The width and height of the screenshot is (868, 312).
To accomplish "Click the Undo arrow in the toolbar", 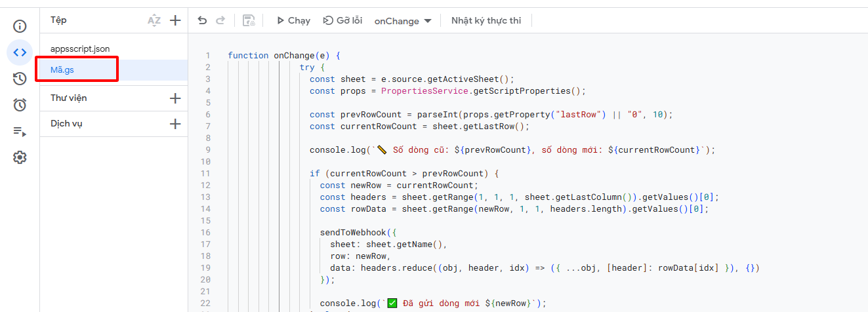I will click(x=202, y=20).
